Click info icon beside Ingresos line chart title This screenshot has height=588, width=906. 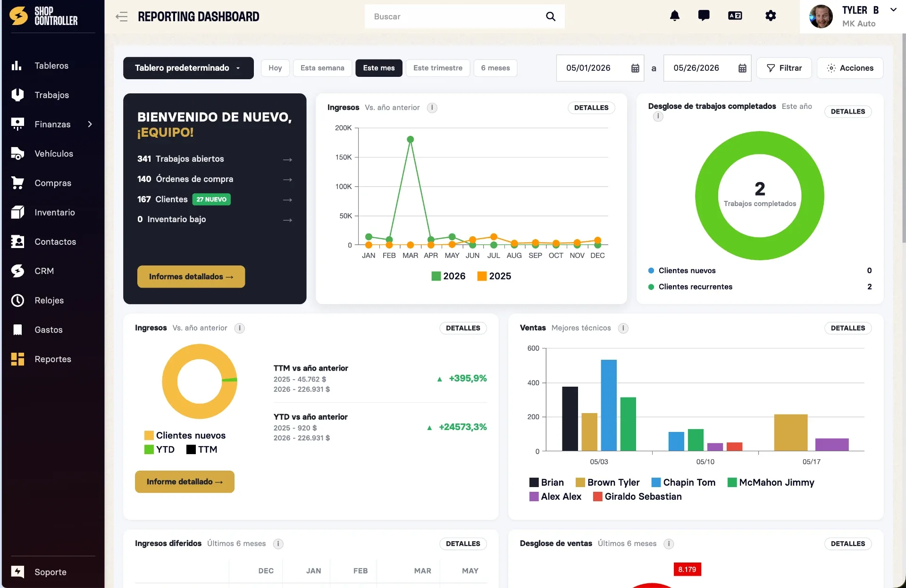point(432,108)
